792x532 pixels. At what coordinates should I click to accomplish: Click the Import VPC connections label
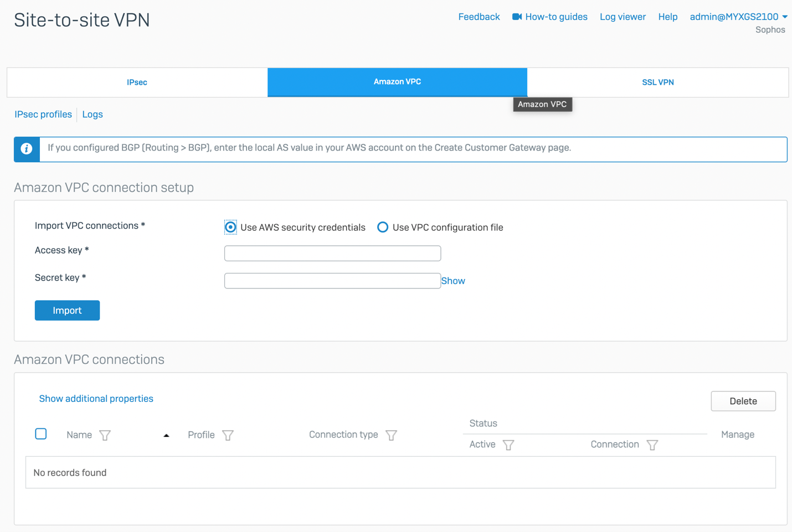pos(90,226)
